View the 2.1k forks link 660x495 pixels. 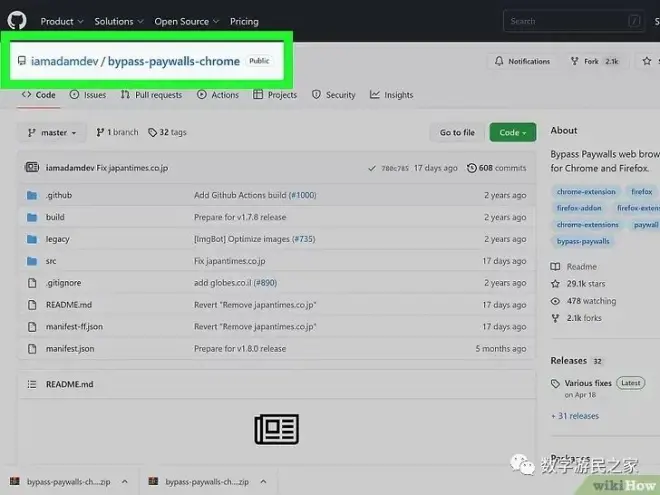[x=576, y=318]
